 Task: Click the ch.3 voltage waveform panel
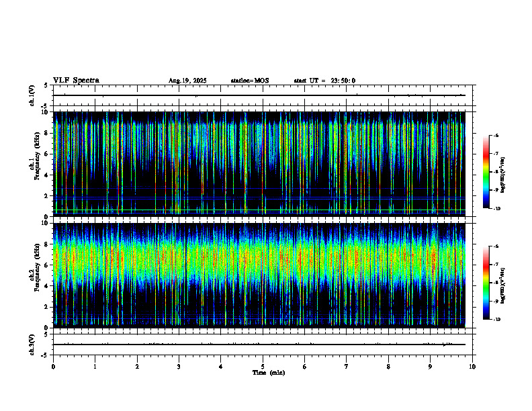click(263, 345)
